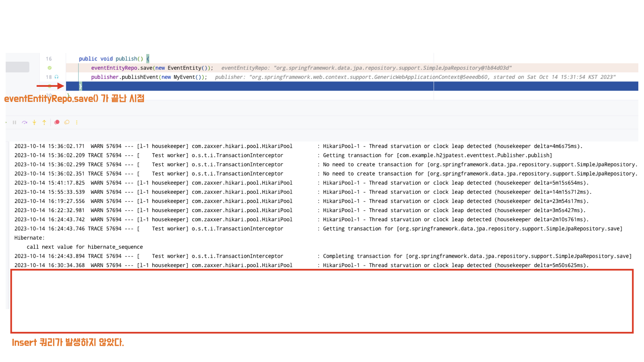This screenshot has height=362, width=644.
Task: Click the eventEntityRepo inline debug value hint
Action: (x=366, y=68)
